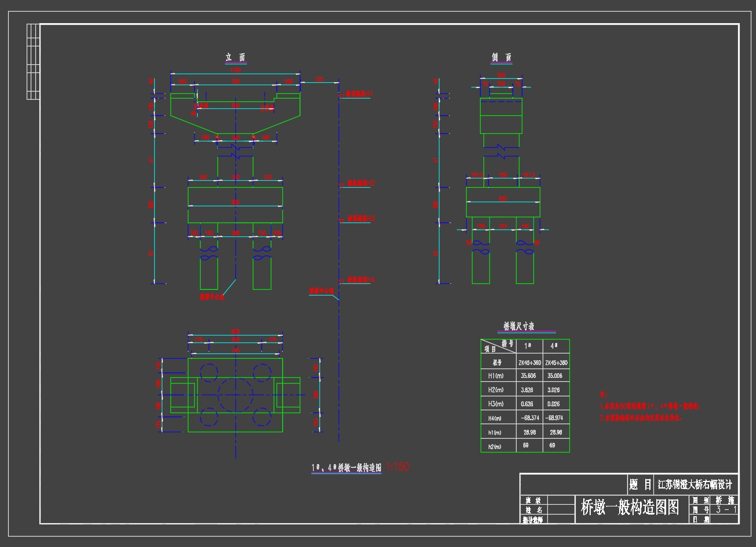Click the 1180 top dimension in elevation
756x547 pixels.
(x=235, y=70)
